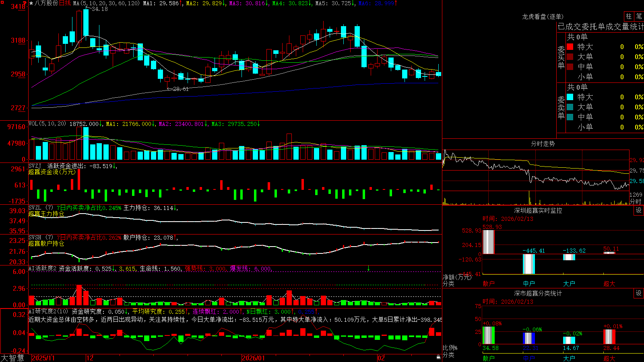Screen dimensions: 644x362
Task: Click the small red square icon in the top-left corner
Action: click(x=2, y=2)
